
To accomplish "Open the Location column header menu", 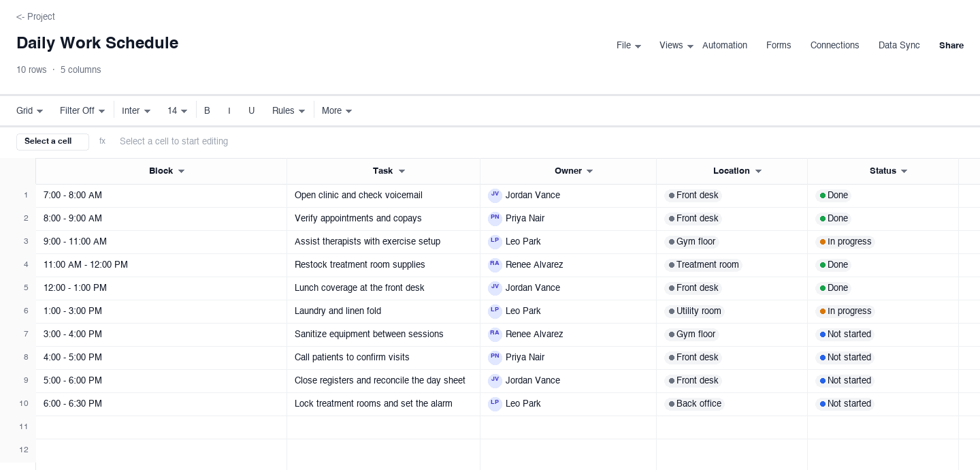I will click(759, 172).
